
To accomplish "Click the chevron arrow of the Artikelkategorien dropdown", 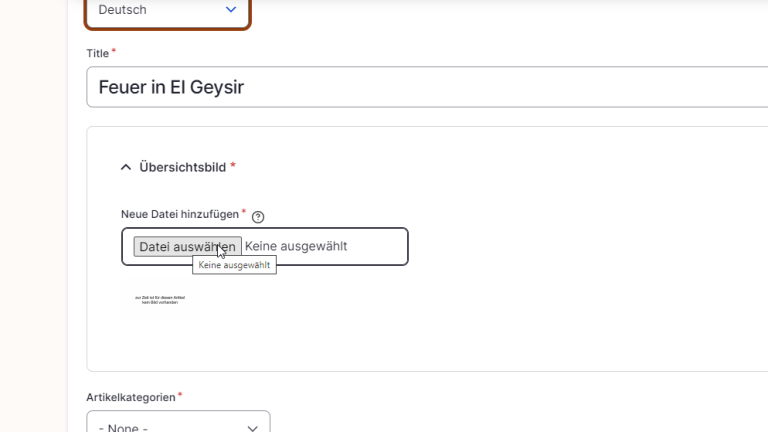I will click(252, 428).
